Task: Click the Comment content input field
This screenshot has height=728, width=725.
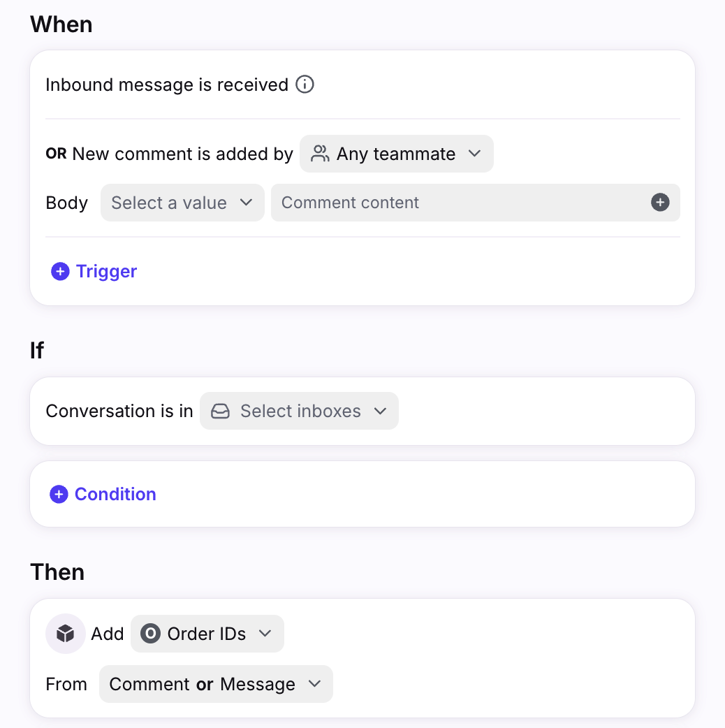Action: coord(461,203)
